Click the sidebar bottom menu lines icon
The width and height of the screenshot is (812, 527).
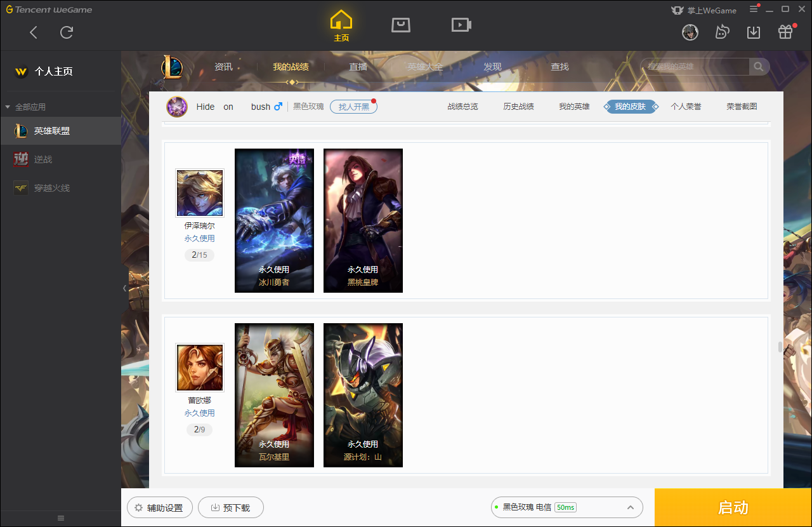61,518
